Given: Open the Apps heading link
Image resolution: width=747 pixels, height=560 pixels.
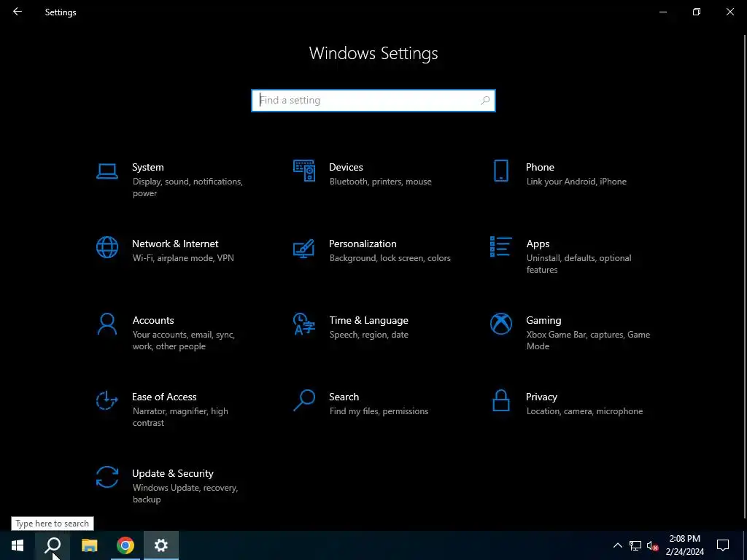Looking at the screenshot, I should click(x=538, y=244).
